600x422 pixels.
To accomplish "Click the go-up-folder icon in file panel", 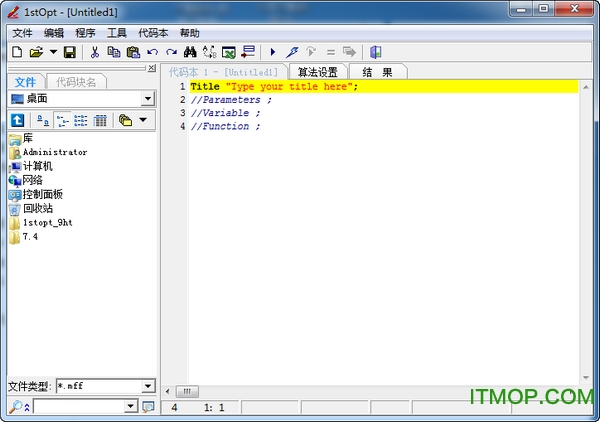I will [17, 120].
